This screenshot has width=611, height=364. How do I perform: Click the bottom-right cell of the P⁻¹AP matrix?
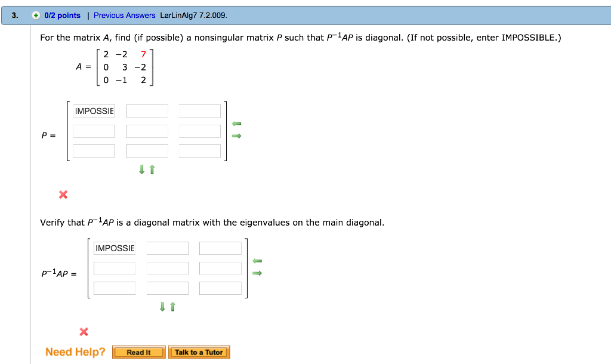tap(220, 287)
